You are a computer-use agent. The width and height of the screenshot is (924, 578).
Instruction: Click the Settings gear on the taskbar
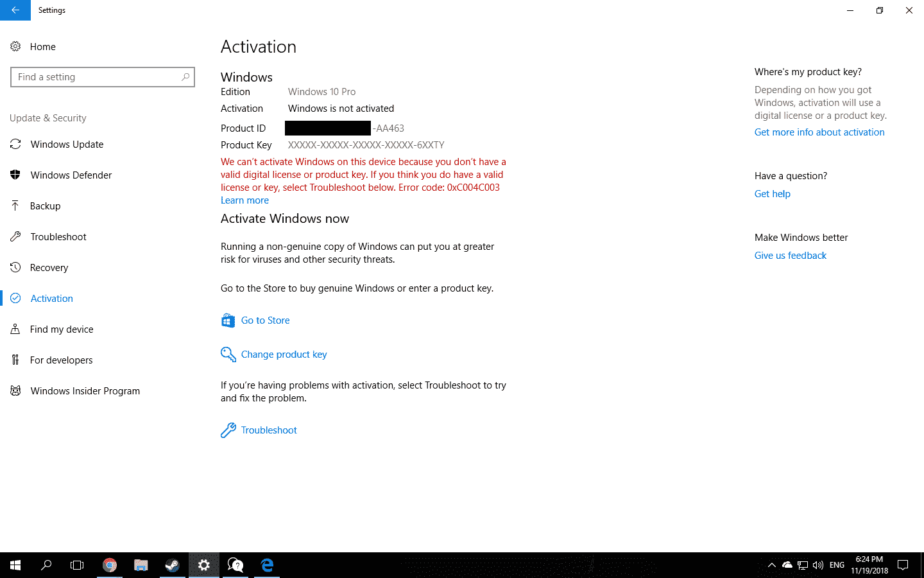pyautogui.click(x=204, y=565)
